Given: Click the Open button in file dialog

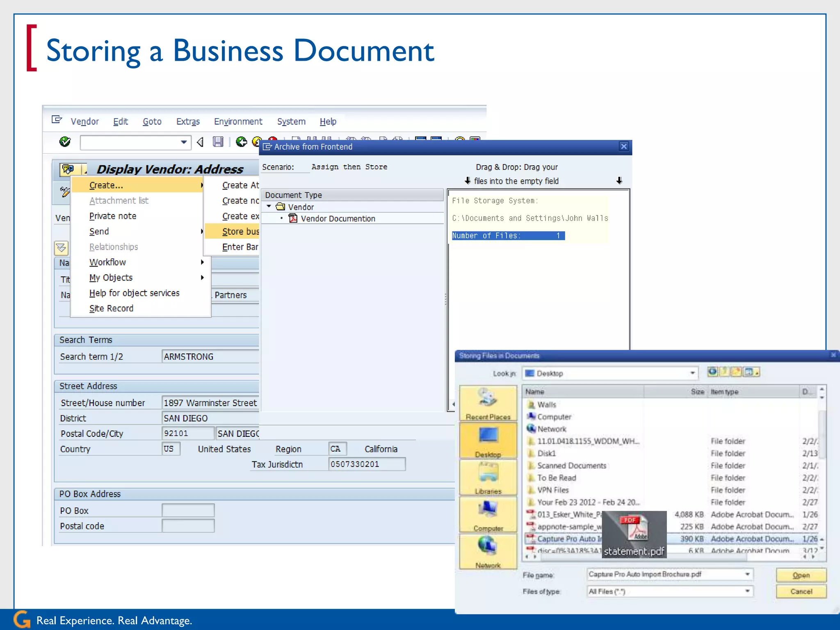Looking at the screenshot, I should (x=801, y=575).
